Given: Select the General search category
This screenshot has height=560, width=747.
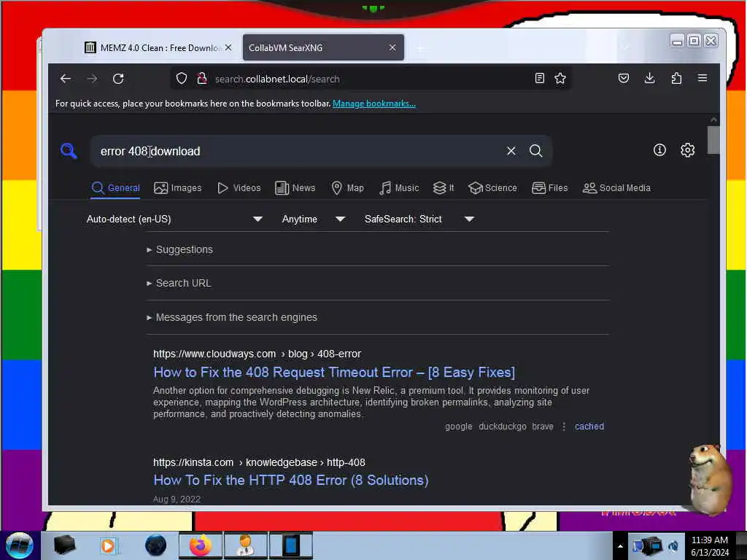Looking at the screenshot, I should pyautogui.click(x=116, y=187).
